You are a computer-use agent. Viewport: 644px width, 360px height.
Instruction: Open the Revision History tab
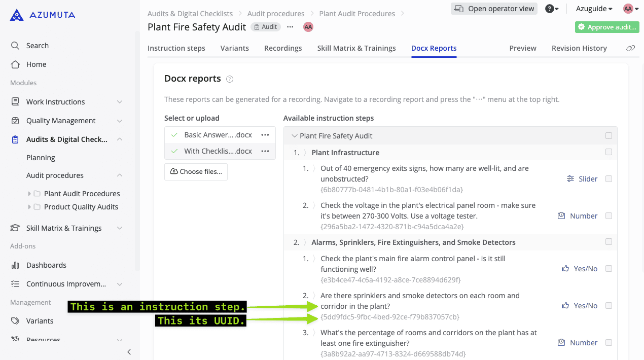click(x=579, y=48)
